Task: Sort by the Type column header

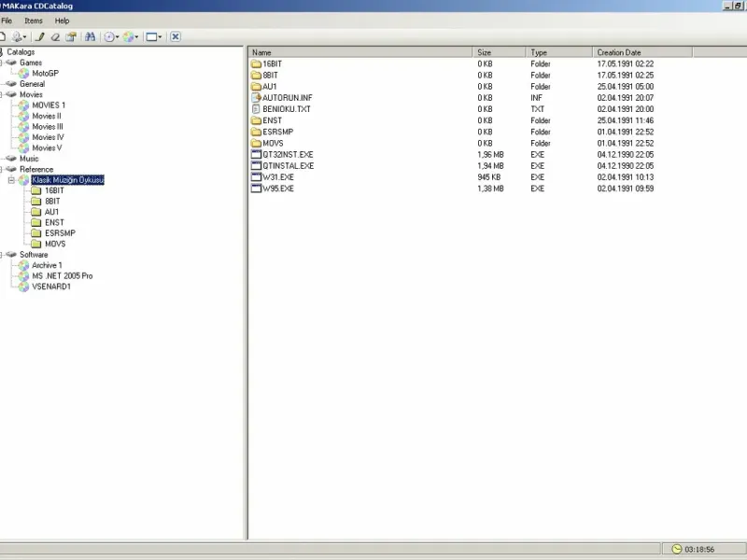Action: pyautogui.click(x=559, y=52)
